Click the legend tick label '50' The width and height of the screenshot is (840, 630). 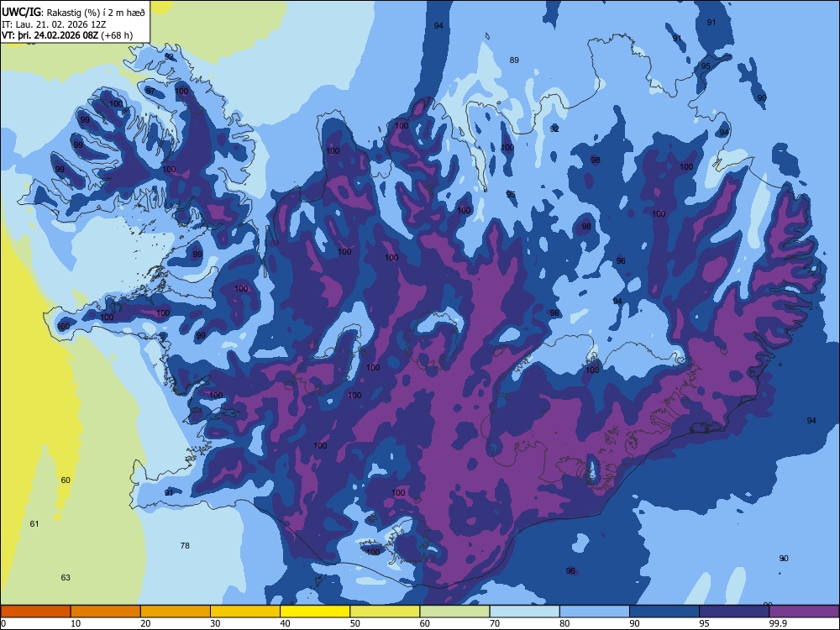click(355, 623)
